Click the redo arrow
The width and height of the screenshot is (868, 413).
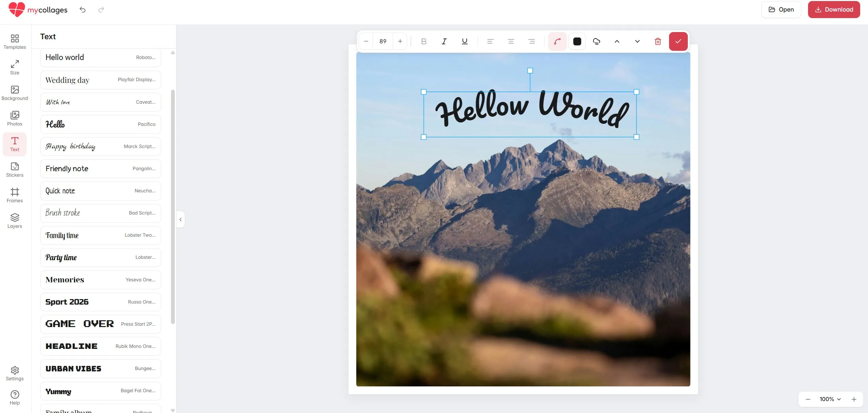101,10
